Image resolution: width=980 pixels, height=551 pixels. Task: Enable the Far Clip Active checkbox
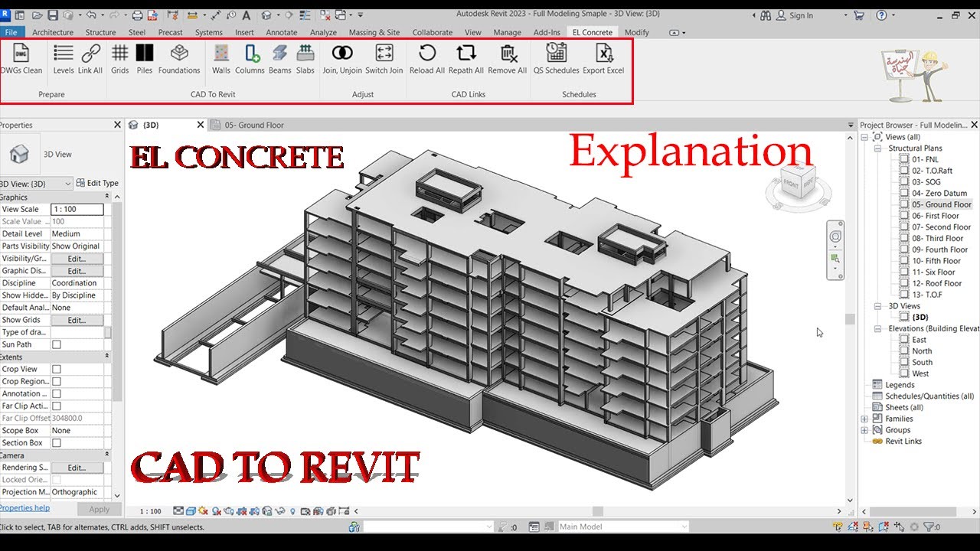pyautogui.click(x=56, y=406)
